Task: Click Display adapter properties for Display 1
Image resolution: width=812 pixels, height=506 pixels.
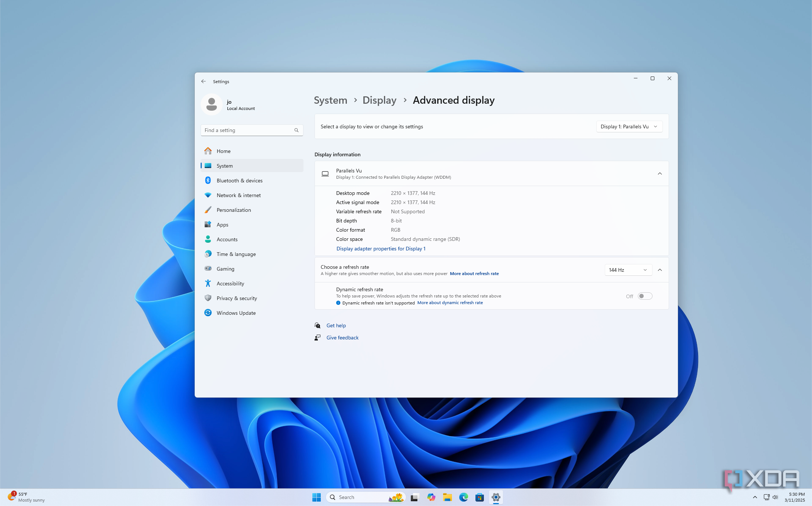Action: [x=381, y=249]
